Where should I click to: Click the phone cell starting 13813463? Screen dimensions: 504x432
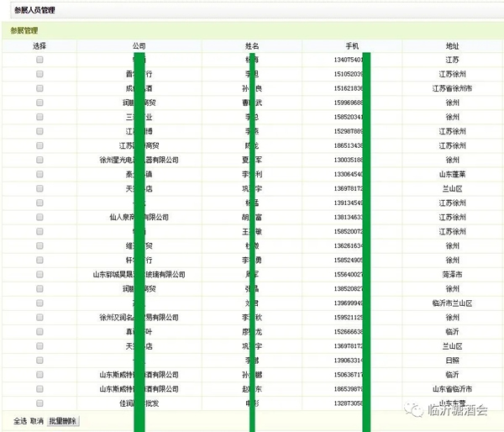point(349,217)
